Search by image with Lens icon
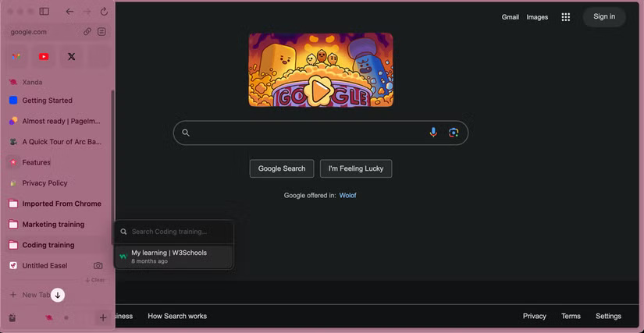Screen dimensions: 644x333 [454, 133]
